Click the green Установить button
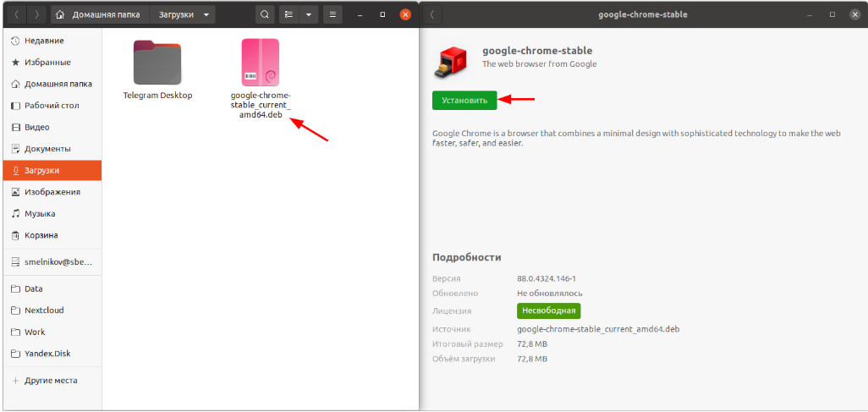 click(464, 100)
